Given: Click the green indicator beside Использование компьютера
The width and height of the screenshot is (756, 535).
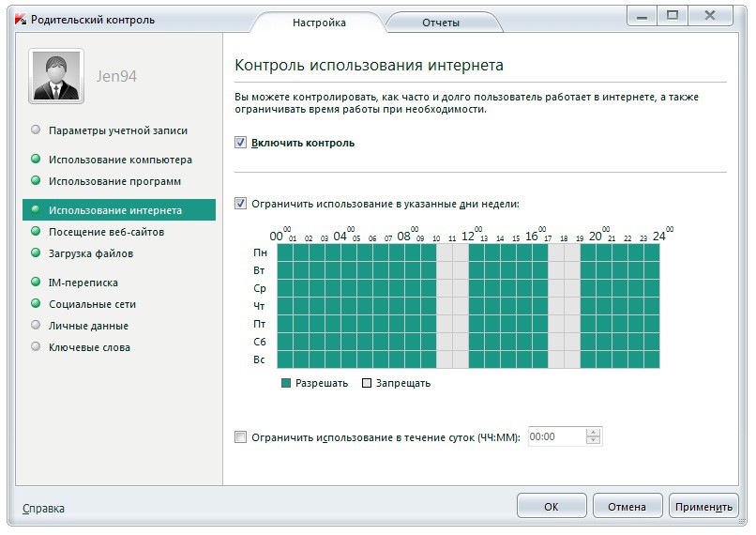Looking at the screenshot, I should (x=36, y=160).
